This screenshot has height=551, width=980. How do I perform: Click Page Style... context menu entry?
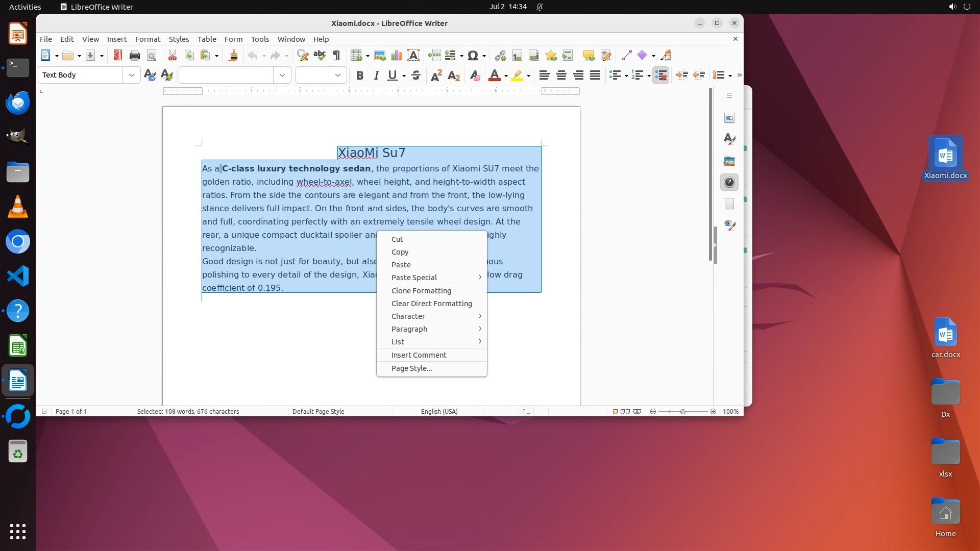tap(411, 368)
